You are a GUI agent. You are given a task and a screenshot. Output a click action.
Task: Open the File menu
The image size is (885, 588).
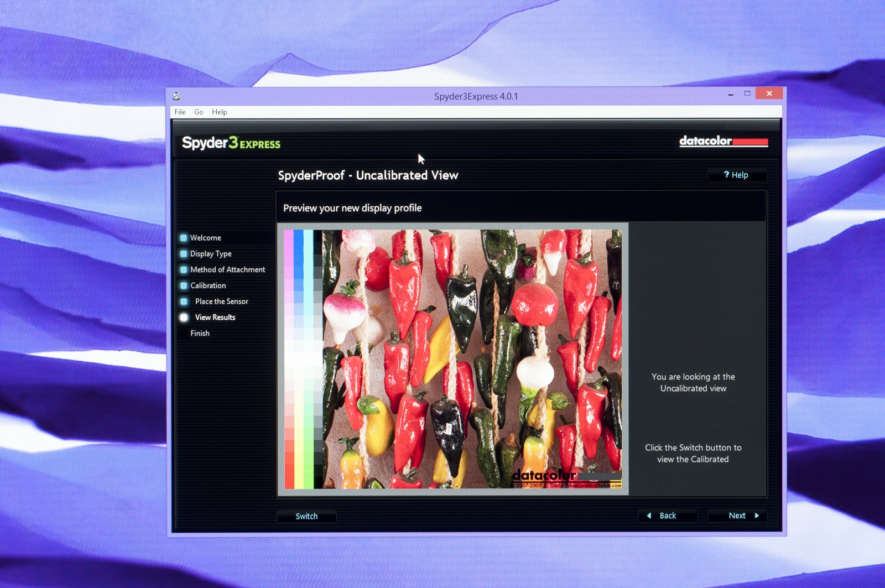coord(180,112)
